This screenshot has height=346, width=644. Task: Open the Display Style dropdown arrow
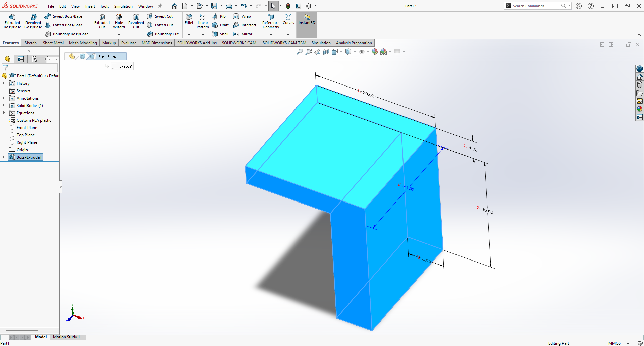point(355,52)
